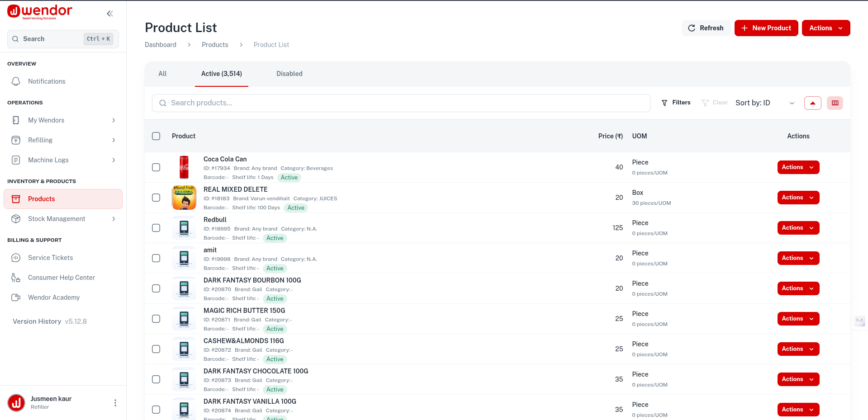868x420 pixels.
Task: Open Actions dropdown for Redbull
Action: click(798, 228)
